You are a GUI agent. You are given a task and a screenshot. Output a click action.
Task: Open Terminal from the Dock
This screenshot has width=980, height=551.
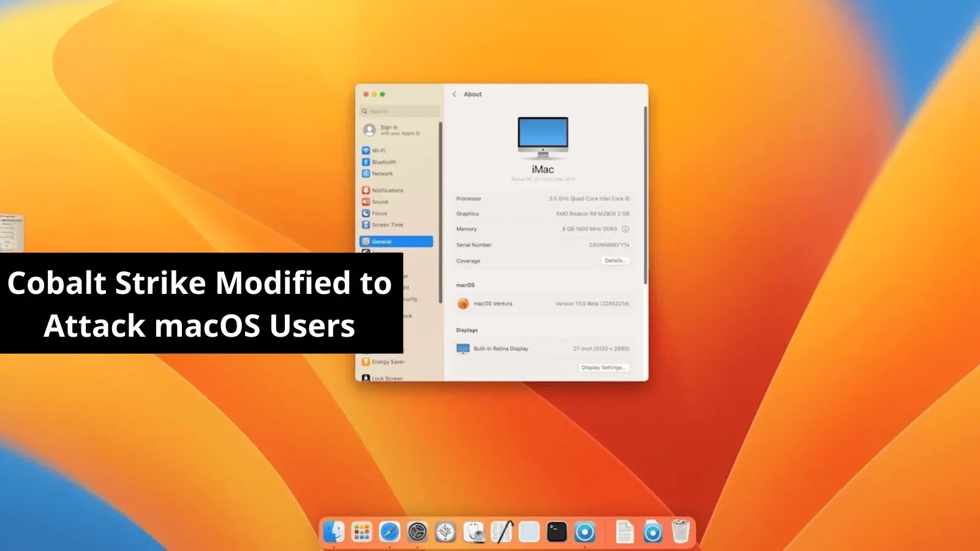[557, 532]
